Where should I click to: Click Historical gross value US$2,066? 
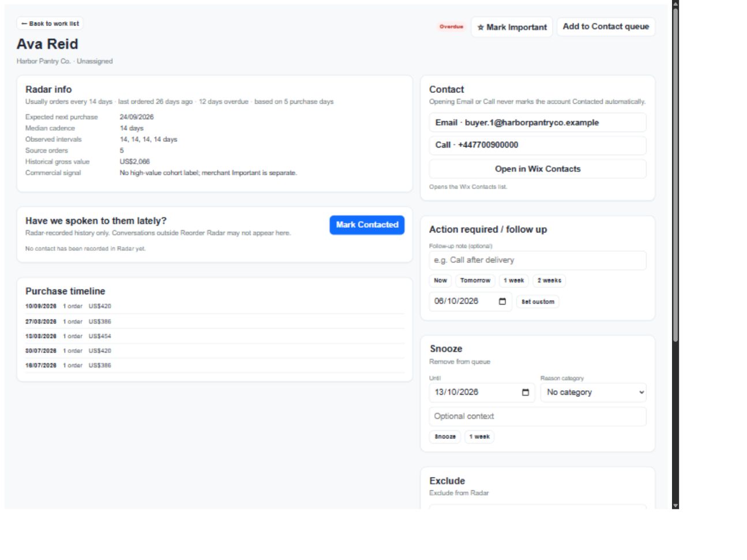pos(134,161)
